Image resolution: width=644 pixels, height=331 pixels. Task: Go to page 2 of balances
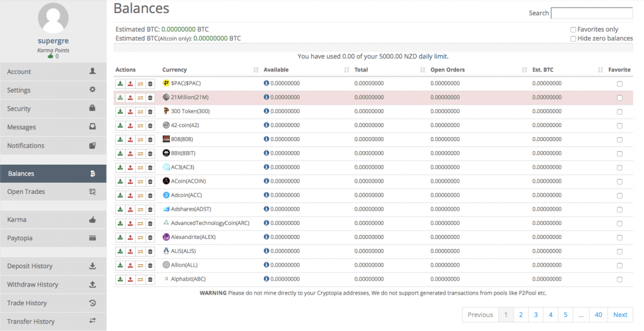(x=521, y=315)
